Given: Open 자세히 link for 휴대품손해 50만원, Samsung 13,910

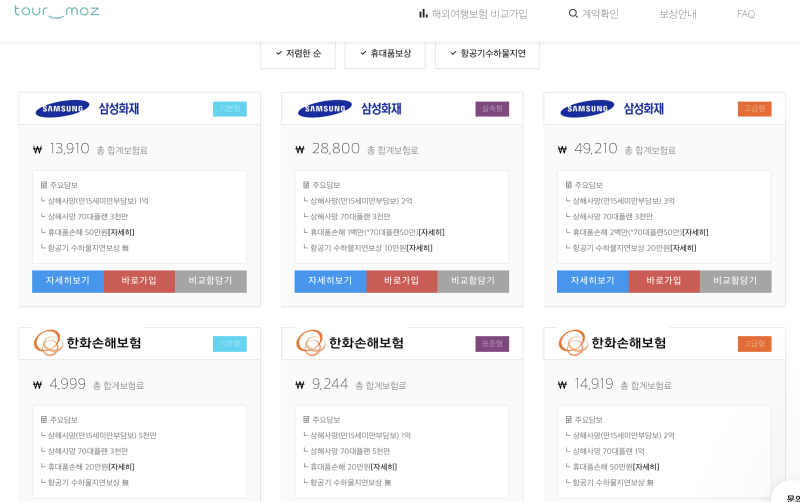Looking at the screenshot, I should (x=121, y=232).
